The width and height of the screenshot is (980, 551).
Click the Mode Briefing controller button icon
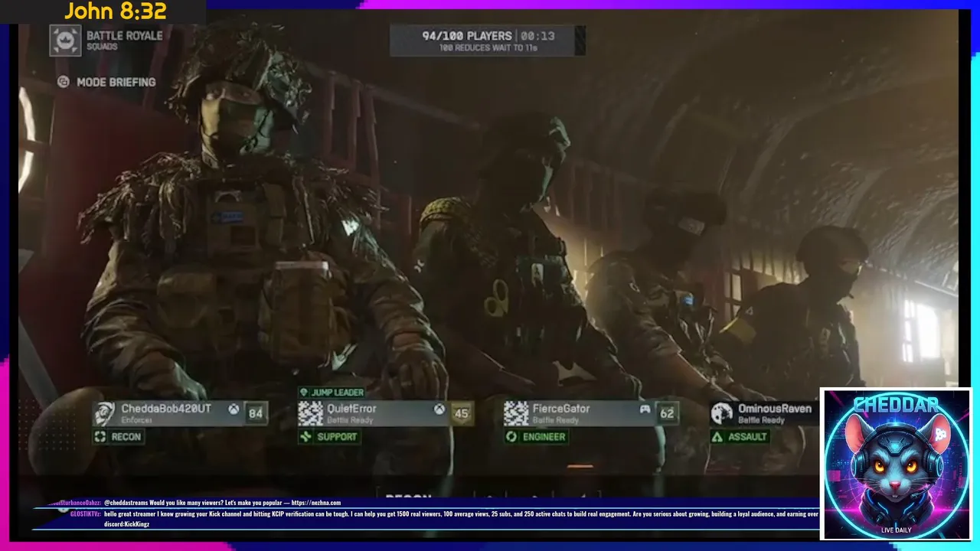coord(64,82)
